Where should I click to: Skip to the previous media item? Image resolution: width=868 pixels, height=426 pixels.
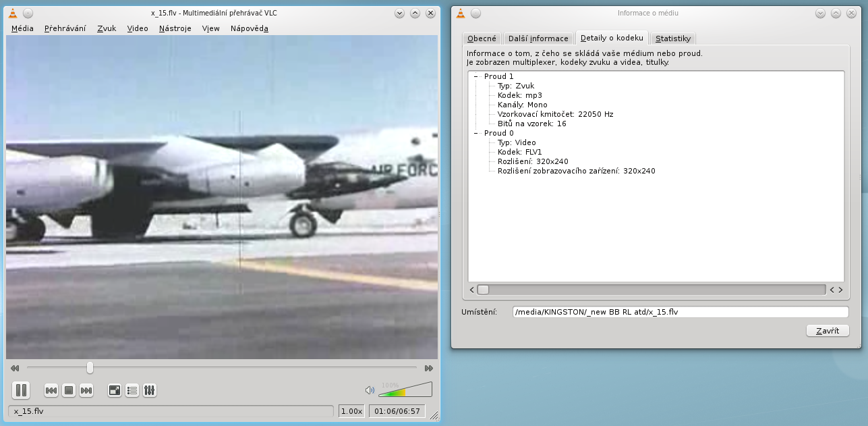point(51,390)
